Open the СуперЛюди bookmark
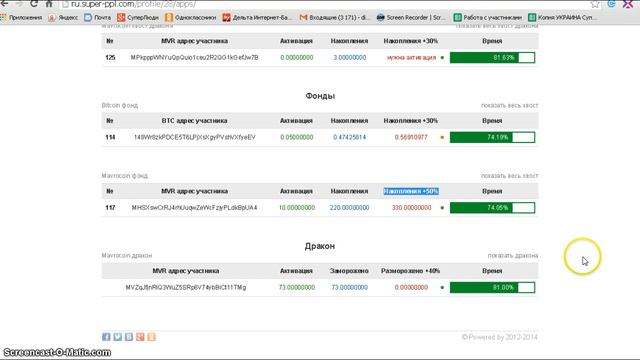The width and height of the screenshot is (640, 360). pyautogui.click(x=138, y=18)
